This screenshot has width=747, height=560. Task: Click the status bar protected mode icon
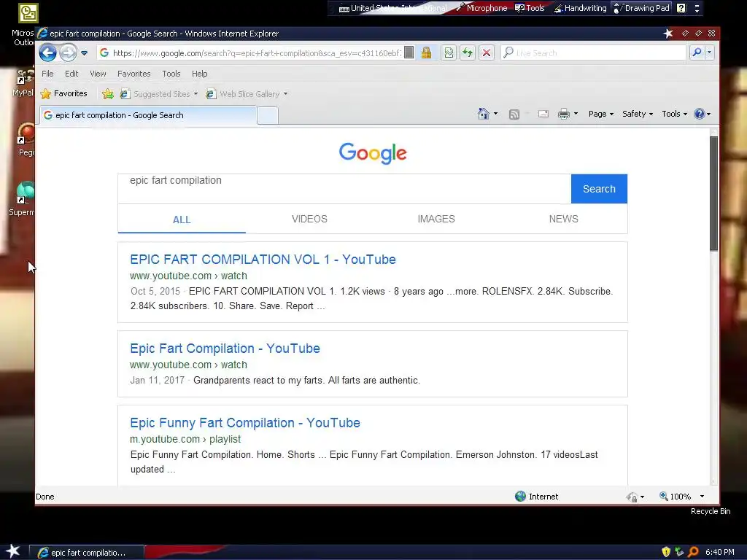pyautogui.click(x=632, y=497)
